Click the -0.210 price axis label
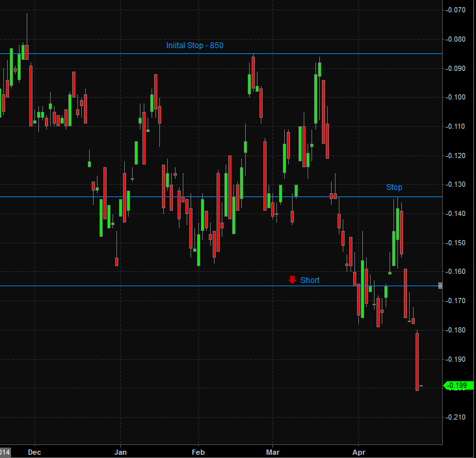476x458 pixels. coord(455,417)
